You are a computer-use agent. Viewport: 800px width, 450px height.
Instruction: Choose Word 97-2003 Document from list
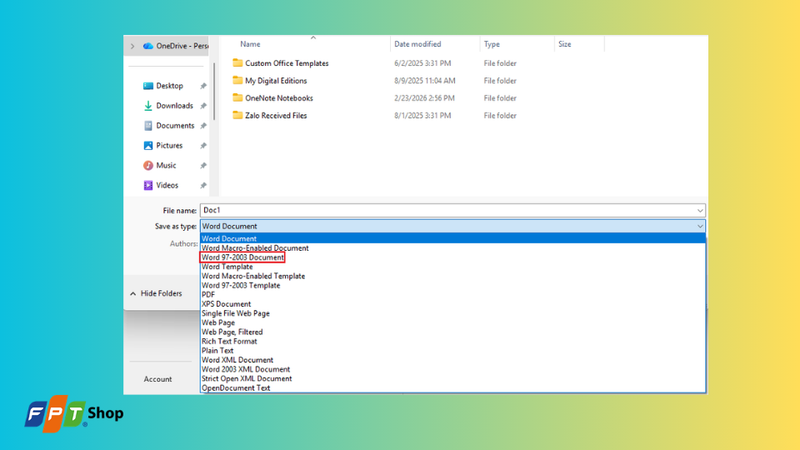click(x=242, y=258)
